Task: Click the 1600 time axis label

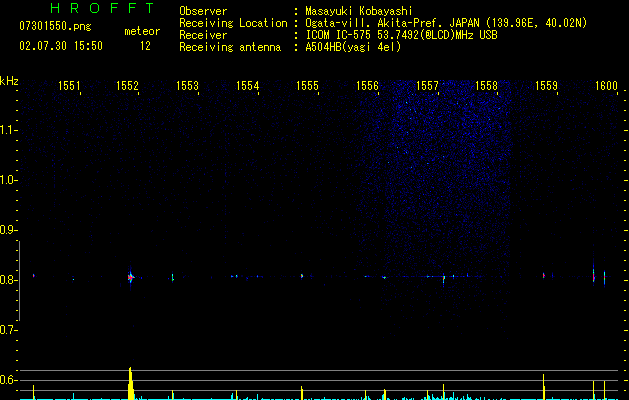Action: click(x=606, y=86)
